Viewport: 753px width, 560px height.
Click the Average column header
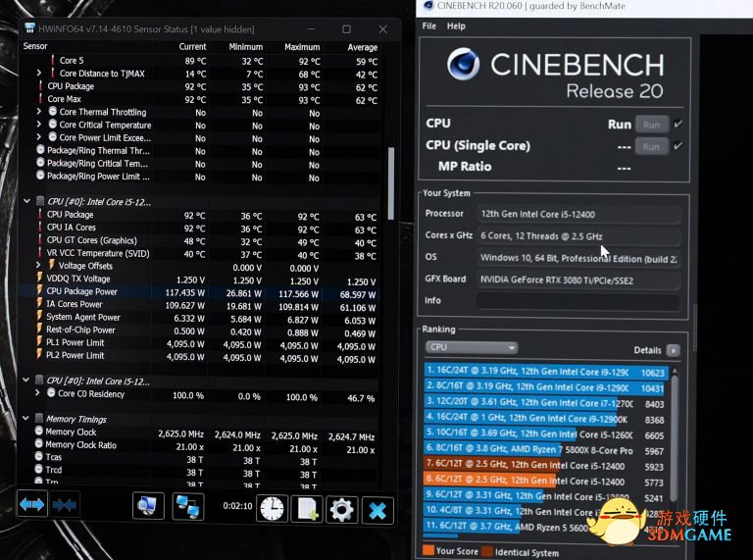(362, 47)
